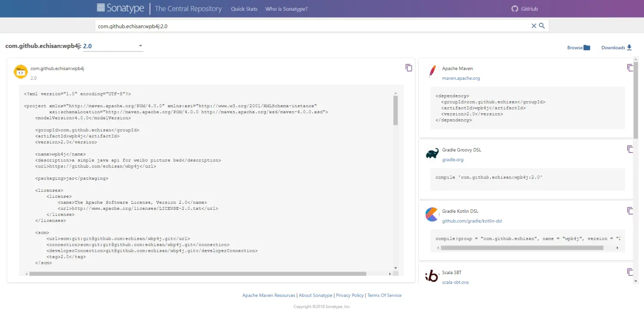644x314 pixels.
Task: Open gradle.org link
Action: coord(453,160)
